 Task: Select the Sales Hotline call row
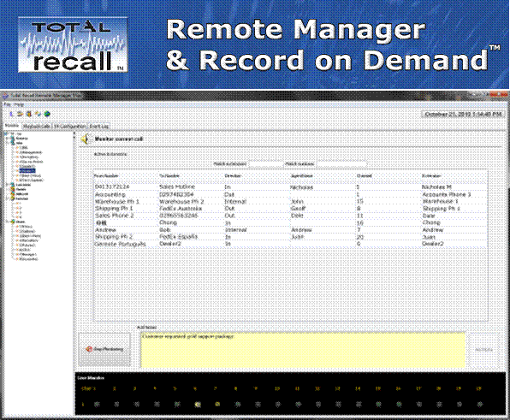click(x=290, y=187)
